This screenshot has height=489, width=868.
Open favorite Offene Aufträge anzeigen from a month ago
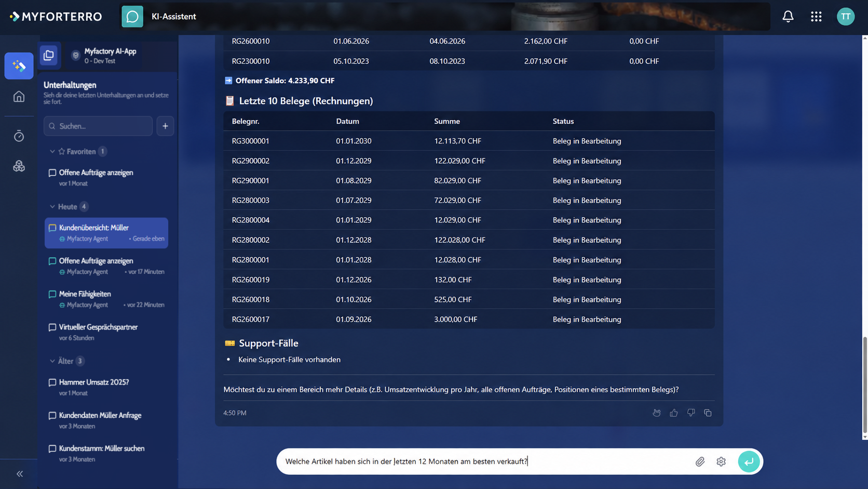coord(106,178)
